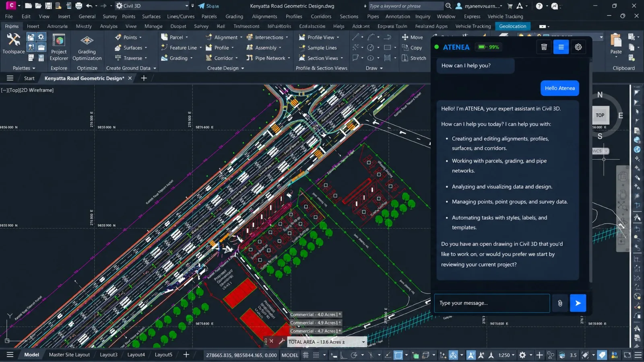Viewport: 644px width, 362px height.
Task: Click the Type your message input field
Action: click(492, 303)
